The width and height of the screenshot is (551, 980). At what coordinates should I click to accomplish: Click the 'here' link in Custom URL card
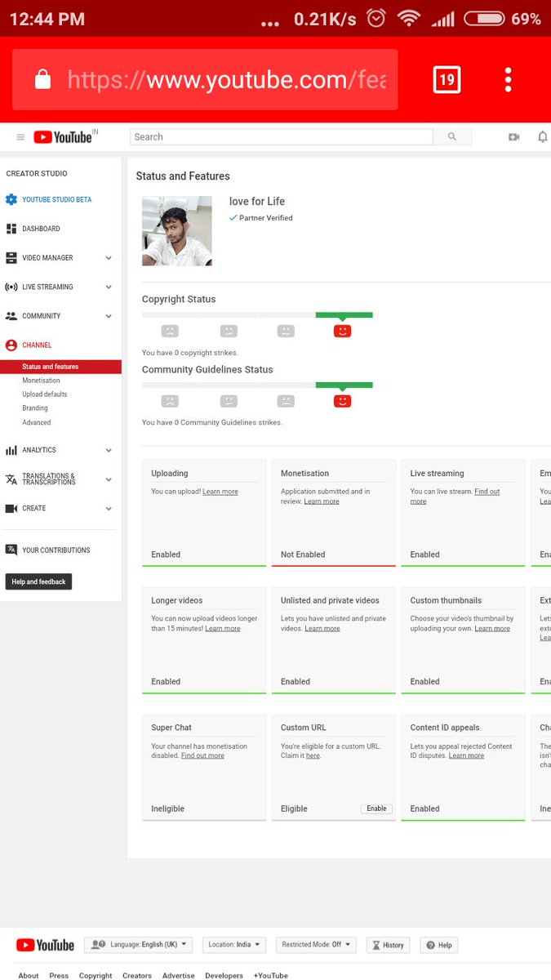point(313,756)
